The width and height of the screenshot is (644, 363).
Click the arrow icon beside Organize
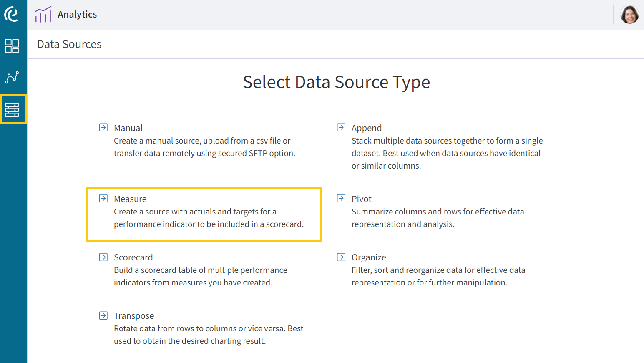(341, 257)
